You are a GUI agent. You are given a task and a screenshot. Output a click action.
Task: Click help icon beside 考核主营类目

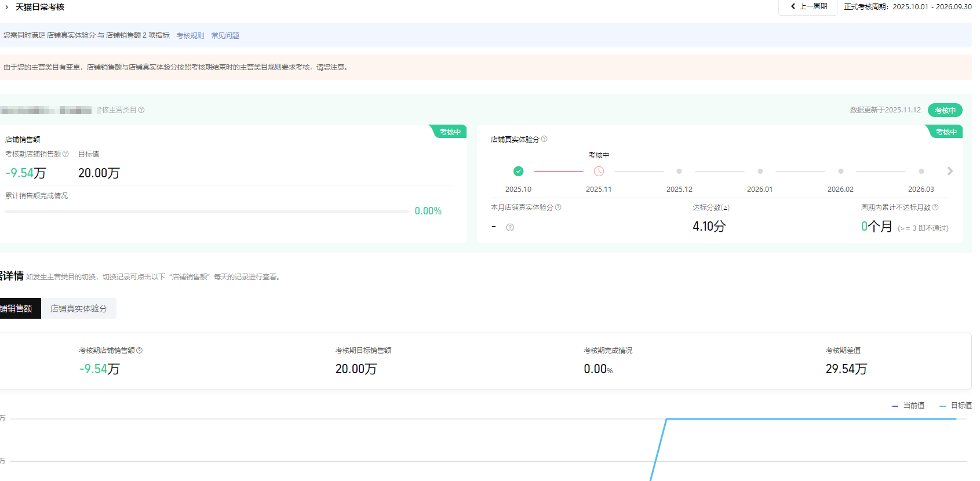(x=141, y=110)
